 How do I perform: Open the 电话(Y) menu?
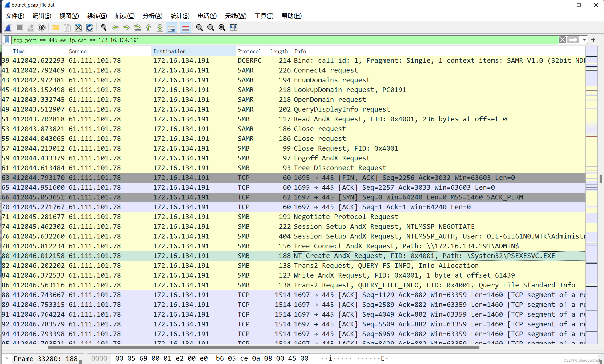pyautogui.click(x=207, y=16)
